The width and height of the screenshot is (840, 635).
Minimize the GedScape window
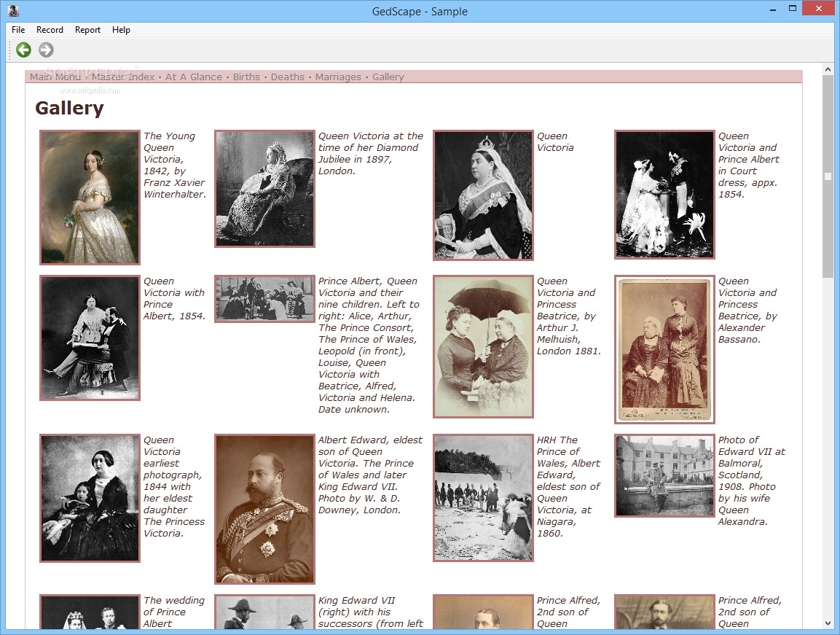click(774, 9)
